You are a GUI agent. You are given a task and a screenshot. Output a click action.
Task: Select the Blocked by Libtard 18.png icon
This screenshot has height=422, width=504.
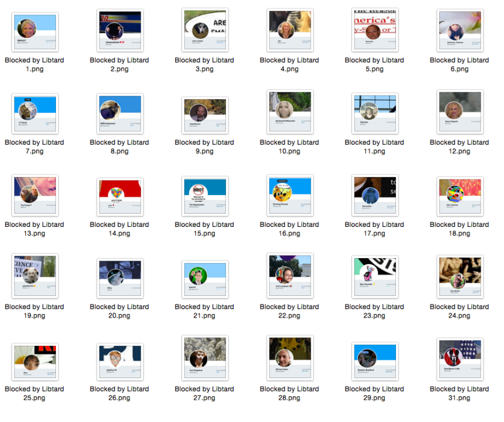460,196
